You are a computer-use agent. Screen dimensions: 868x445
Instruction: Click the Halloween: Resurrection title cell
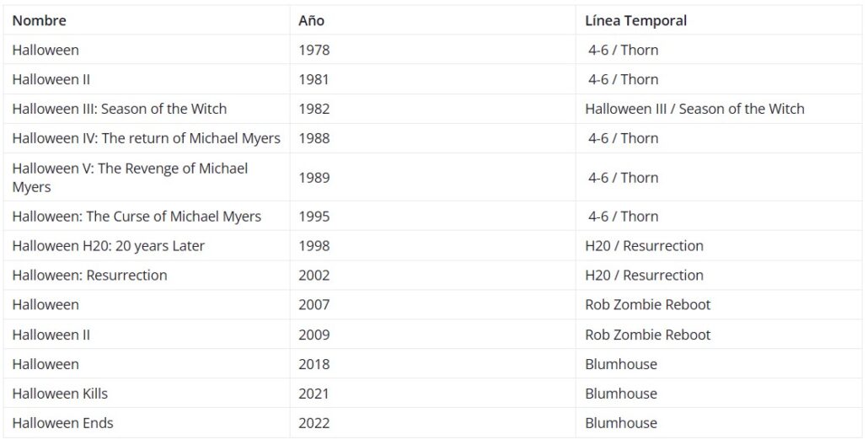(x=89, y=276)
